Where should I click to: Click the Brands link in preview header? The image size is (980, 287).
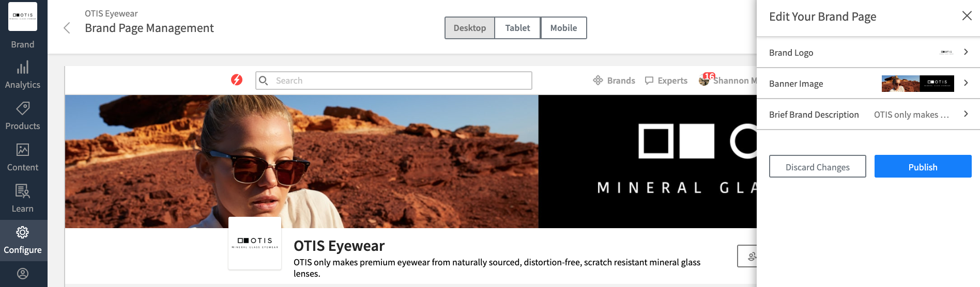coord(621,81)
